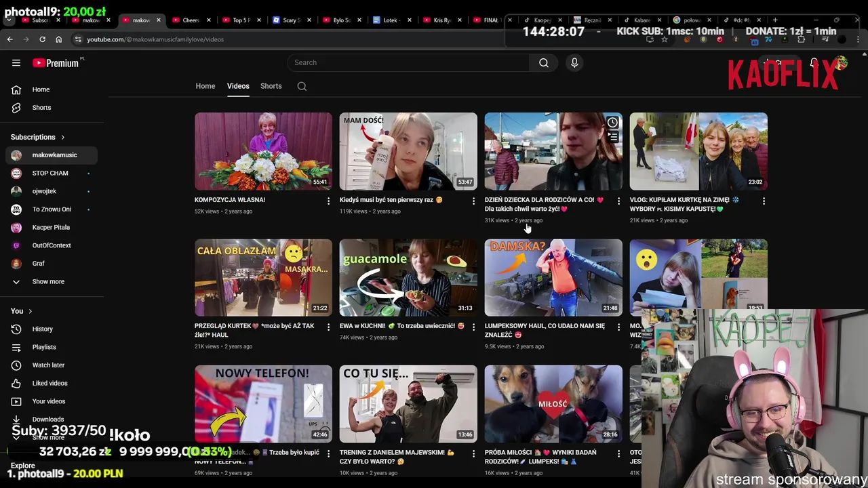
Task: Open a new browser tab
Action: point(775,20)
